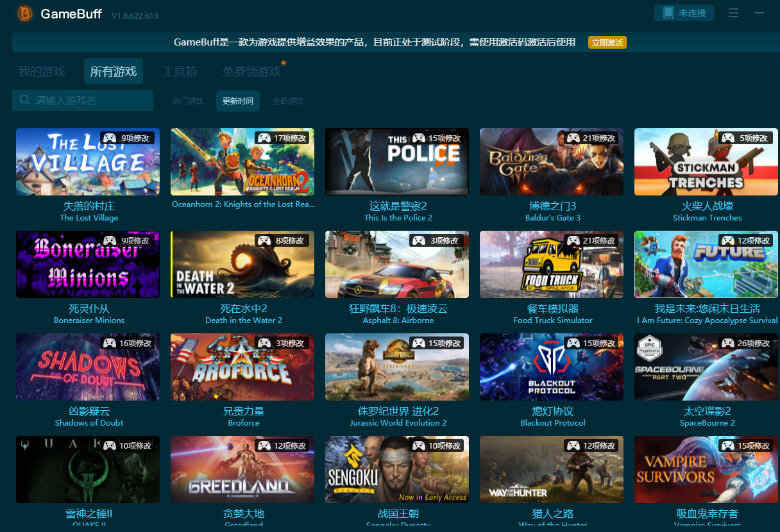Click gamepad badge on Food Truck Simulator

pos(573,240)
